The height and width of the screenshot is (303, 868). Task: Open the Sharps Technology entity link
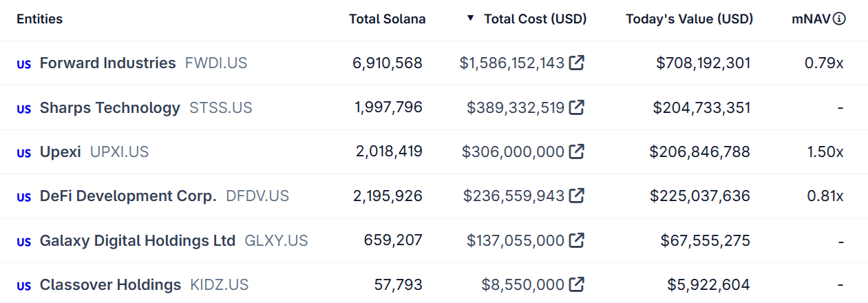109,107
